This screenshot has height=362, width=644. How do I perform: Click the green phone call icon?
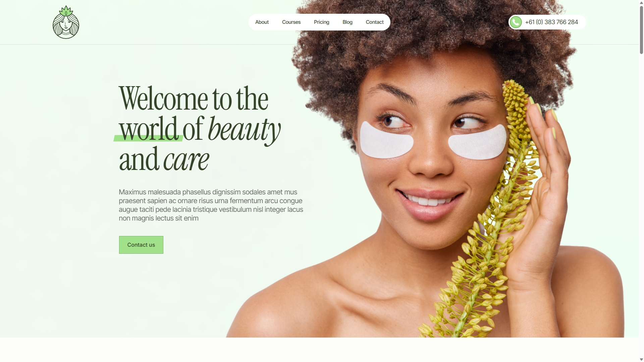[516, 22]
